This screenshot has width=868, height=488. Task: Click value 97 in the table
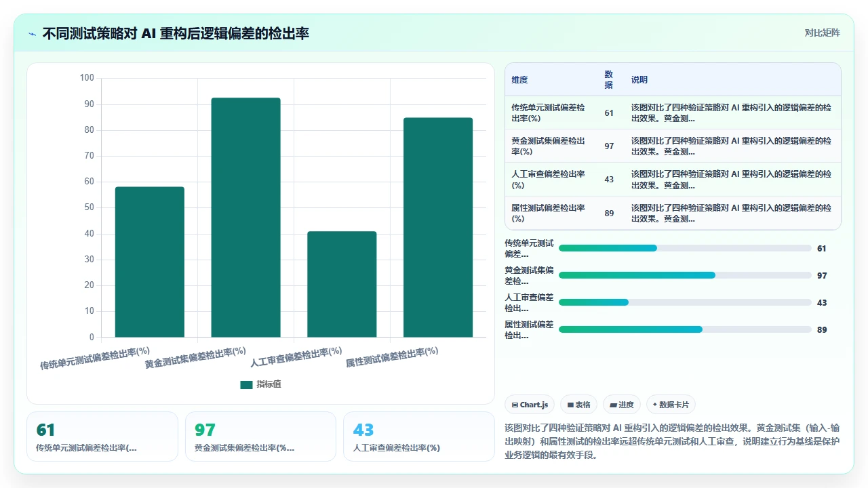[x=609, y=146]
